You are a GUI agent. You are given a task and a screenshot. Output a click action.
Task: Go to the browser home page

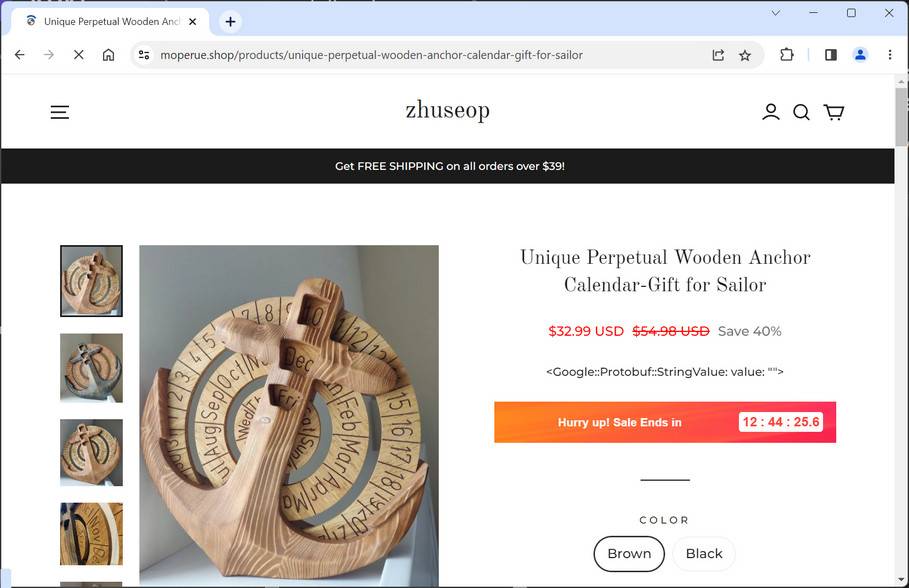pyautogui.click(x=108, y=55)
